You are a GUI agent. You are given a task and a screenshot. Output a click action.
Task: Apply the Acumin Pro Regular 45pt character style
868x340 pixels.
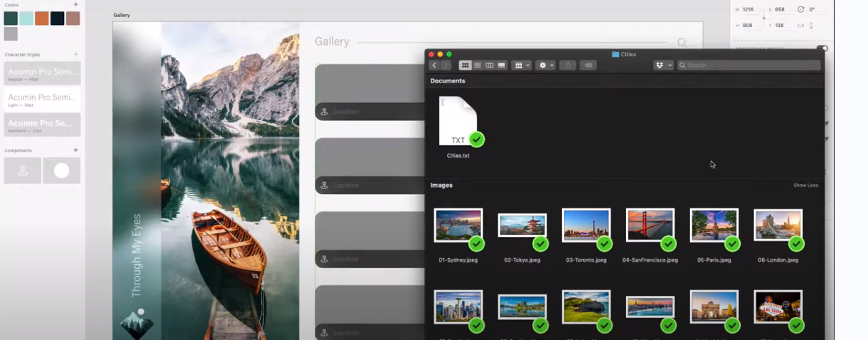coord(42,73)
